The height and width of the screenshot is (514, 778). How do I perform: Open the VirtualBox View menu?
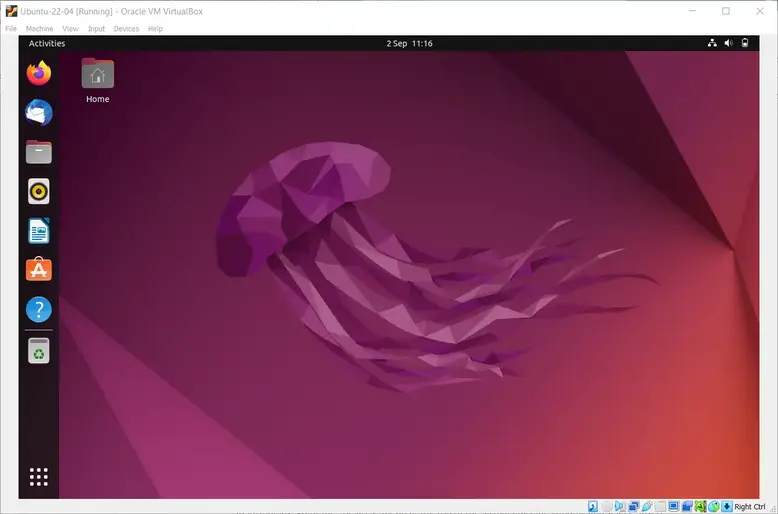click(70, 29)
